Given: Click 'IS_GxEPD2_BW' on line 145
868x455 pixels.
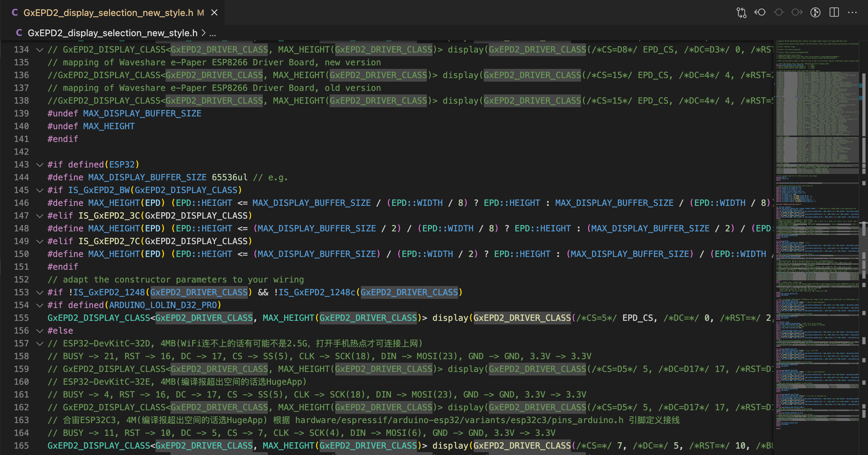Looking at the screenshot, I should tap(99, 190).
